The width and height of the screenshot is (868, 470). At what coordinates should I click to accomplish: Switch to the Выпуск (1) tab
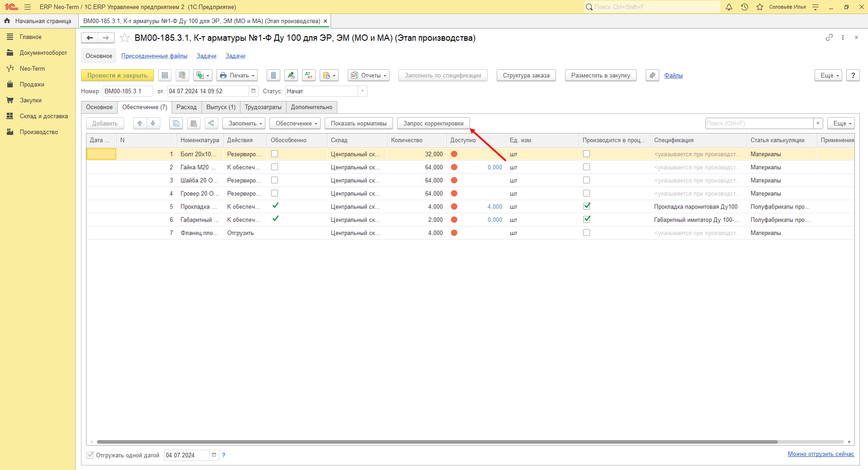coord(221,107)
